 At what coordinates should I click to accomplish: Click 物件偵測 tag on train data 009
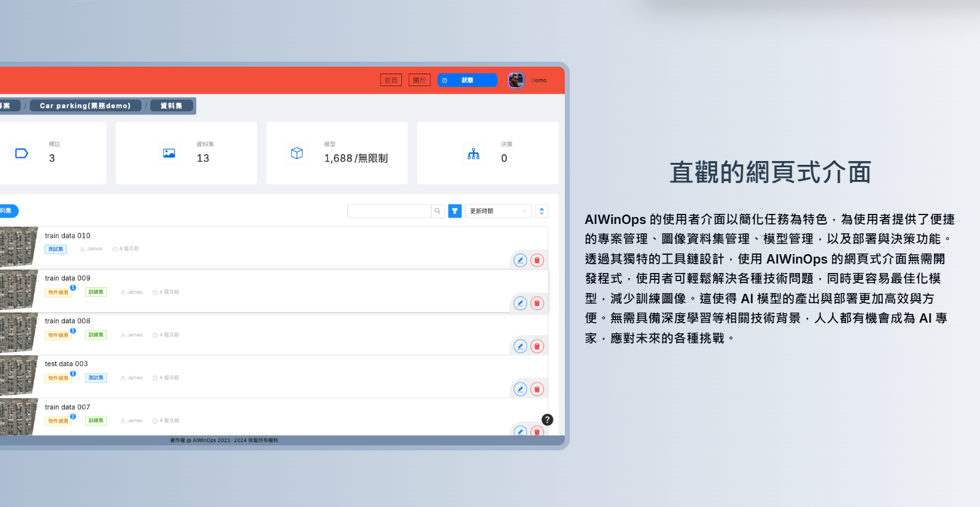tap(58, 292)
